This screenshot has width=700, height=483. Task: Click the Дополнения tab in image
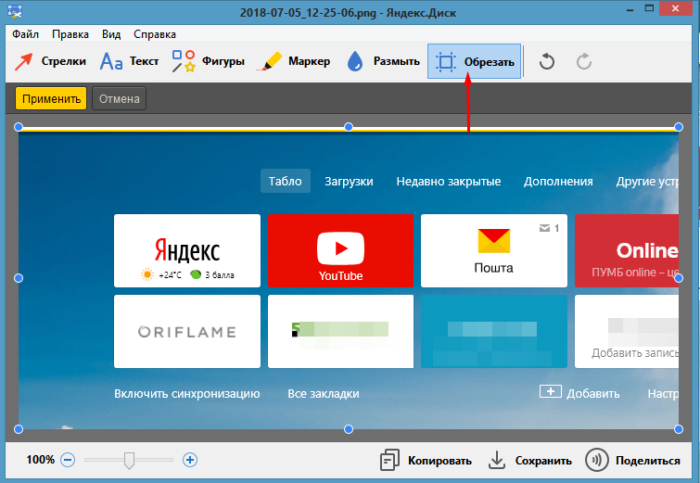558,181
